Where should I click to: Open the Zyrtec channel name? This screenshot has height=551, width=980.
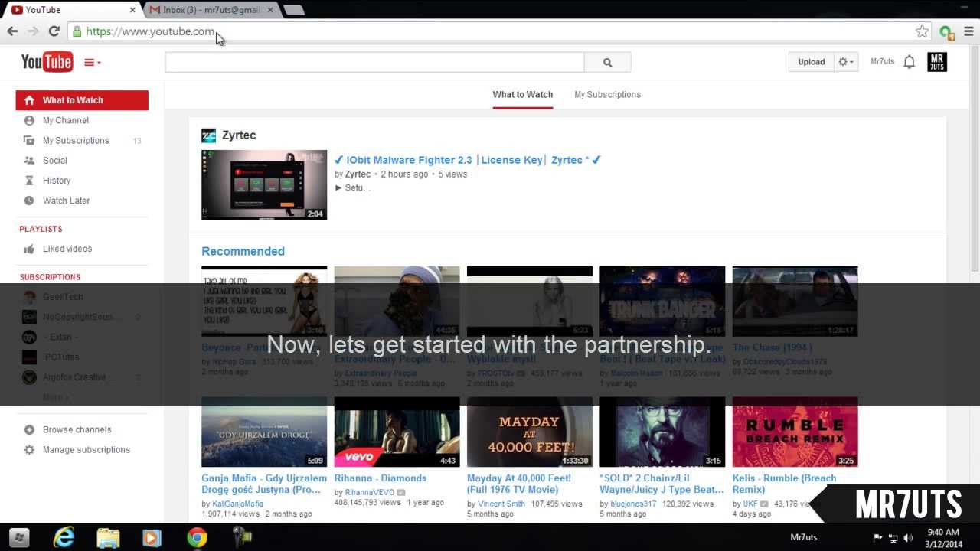point(239,135)
